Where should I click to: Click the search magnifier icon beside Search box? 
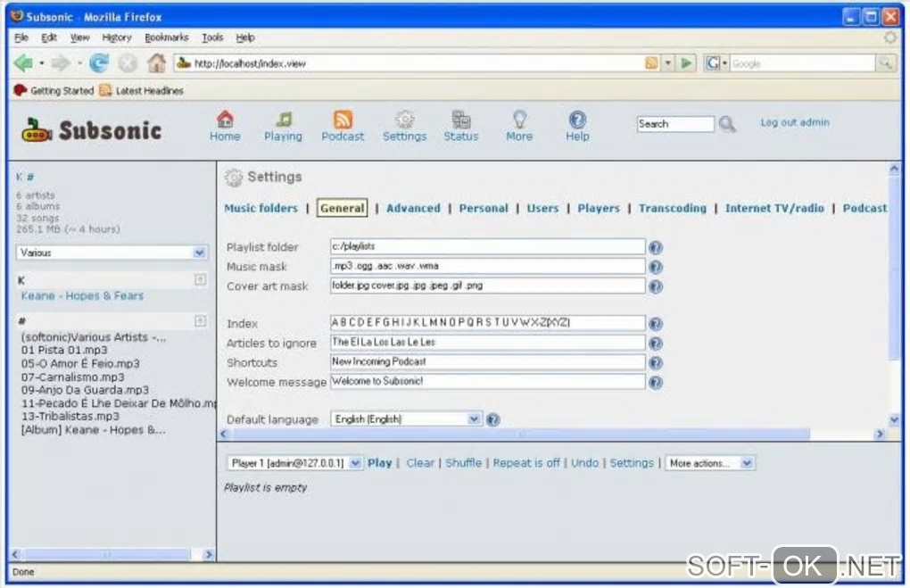click(727, 124)
